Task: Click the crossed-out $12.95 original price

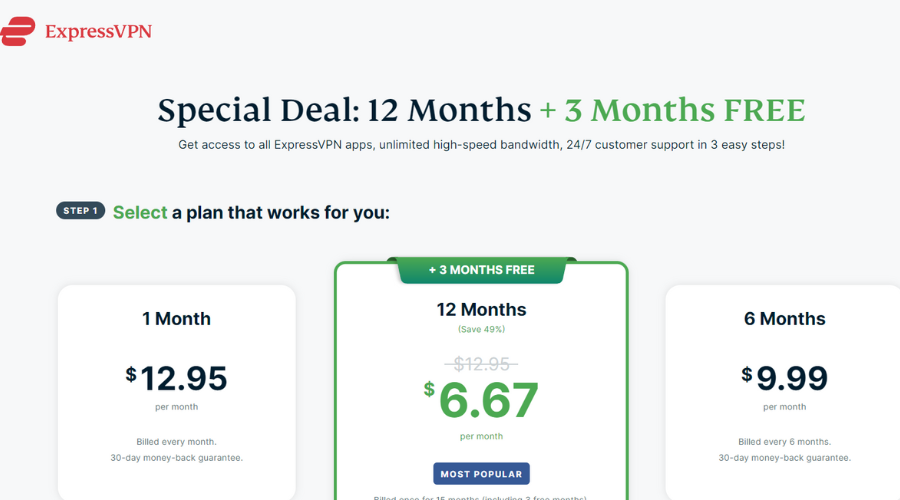Action: (x=481, y=364)
